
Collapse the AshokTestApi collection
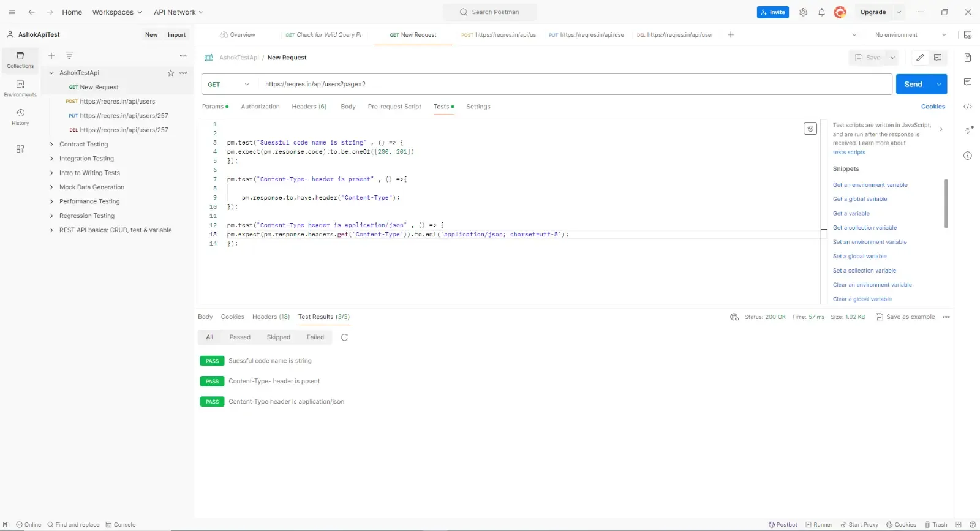click(x=51, y=73)
